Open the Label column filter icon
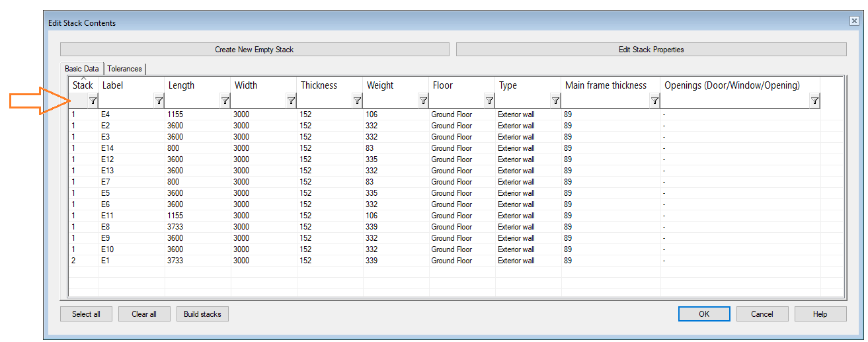Viewport: 868px width, 342px height. point(159,101)
